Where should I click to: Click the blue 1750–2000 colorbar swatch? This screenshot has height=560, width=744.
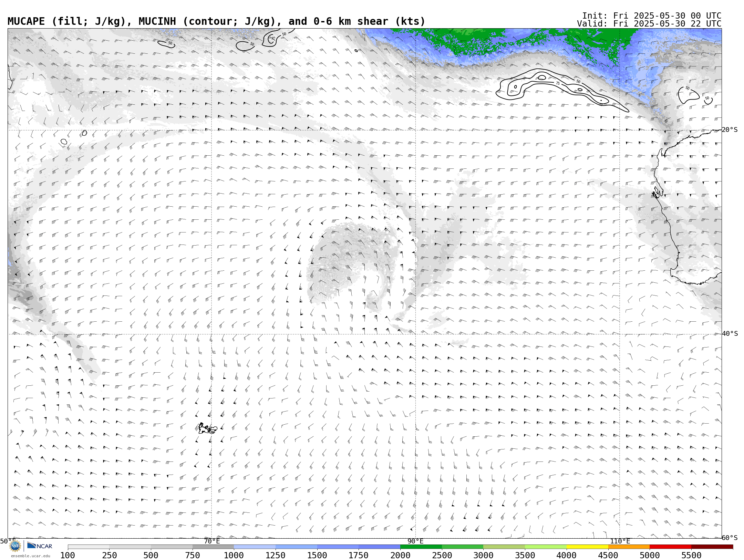379,547
